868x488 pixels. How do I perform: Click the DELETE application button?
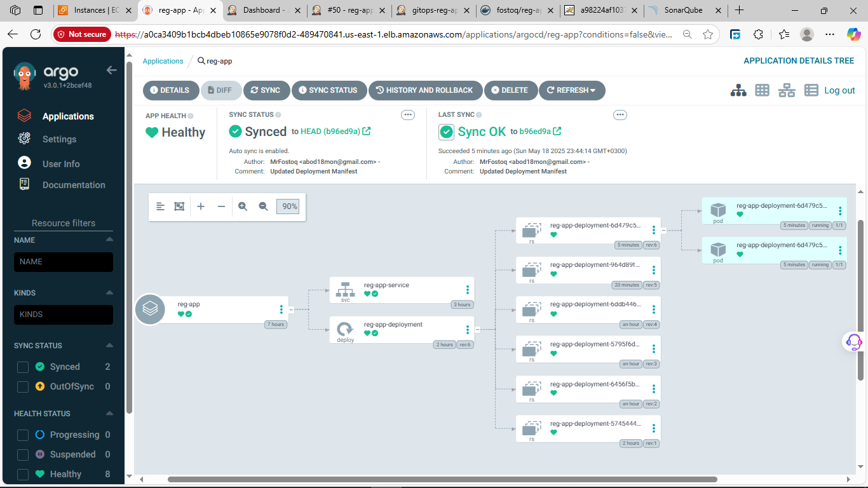pos(510,90)
